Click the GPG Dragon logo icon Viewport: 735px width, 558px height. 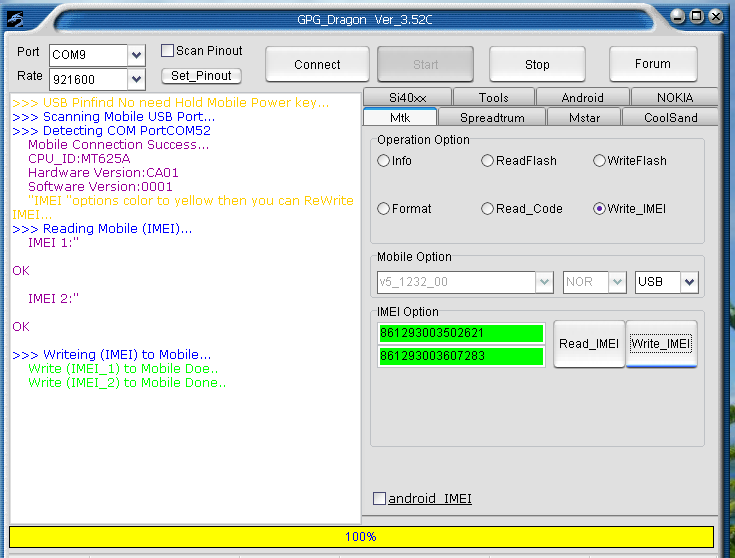click(16, 17)
